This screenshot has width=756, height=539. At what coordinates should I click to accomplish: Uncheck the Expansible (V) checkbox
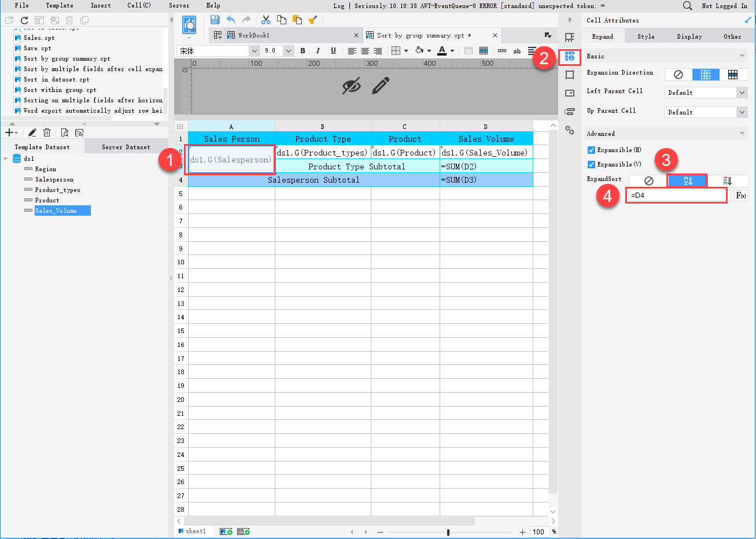[591, 164]
